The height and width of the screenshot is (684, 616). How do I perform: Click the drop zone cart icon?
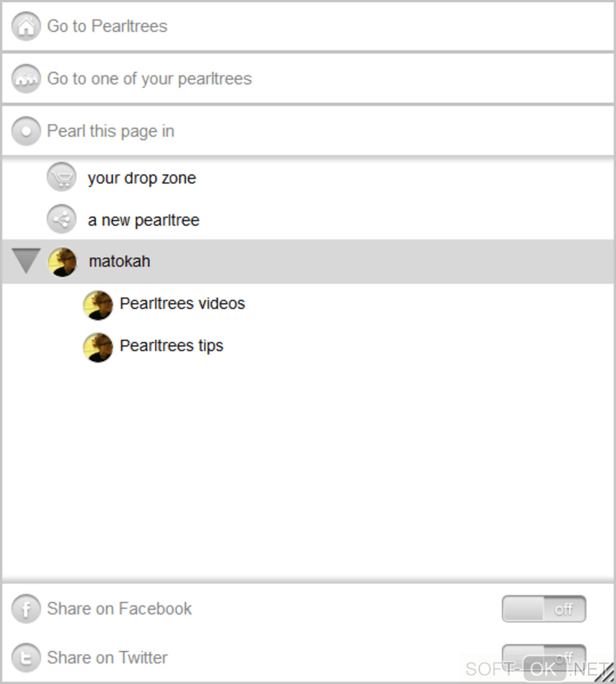(62, 178)
